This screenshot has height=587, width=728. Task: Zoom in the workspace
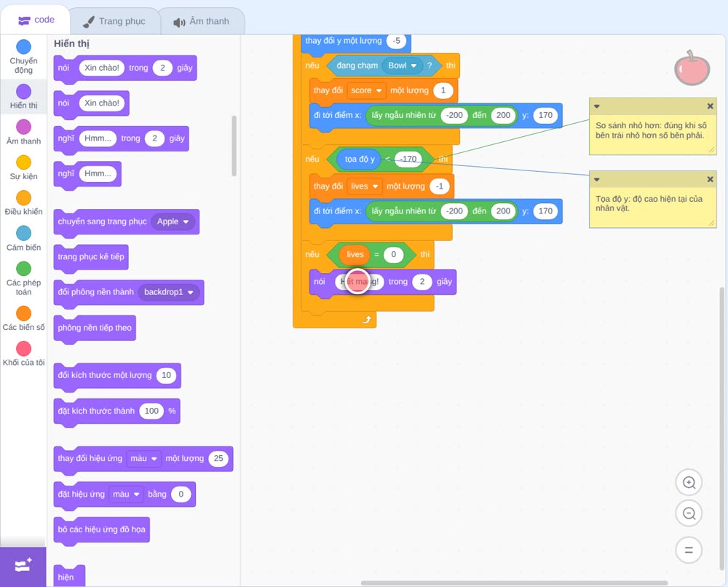[x=689, y=483]
